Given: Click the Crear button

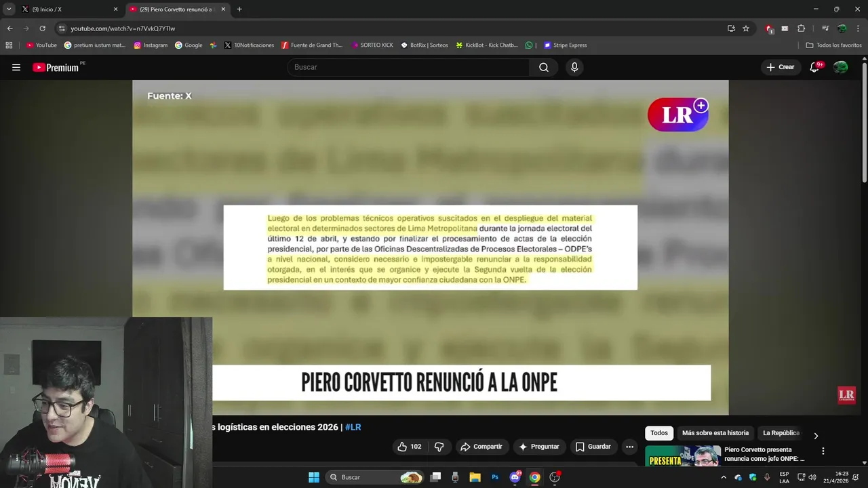Looking at the screenshot, I should coord(781,67).
